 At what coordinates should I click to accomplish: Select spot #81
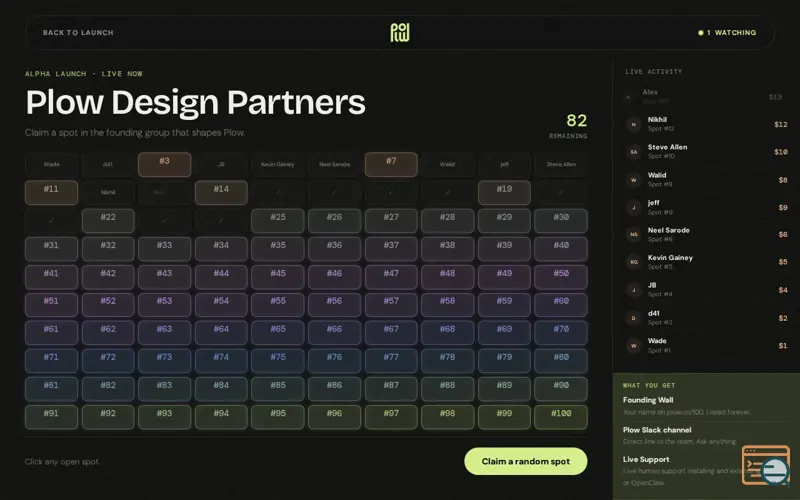pos(51,389)
